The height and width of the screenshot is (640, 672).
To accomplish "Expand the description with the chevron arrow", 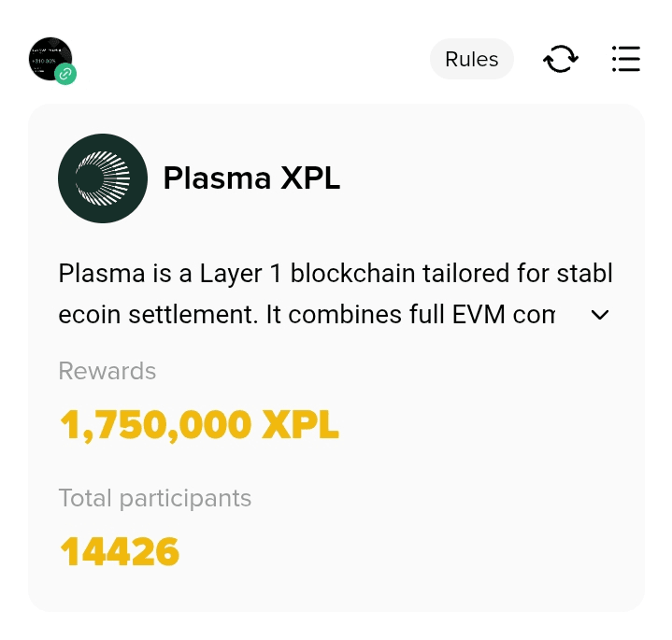I will click(601, 315).
